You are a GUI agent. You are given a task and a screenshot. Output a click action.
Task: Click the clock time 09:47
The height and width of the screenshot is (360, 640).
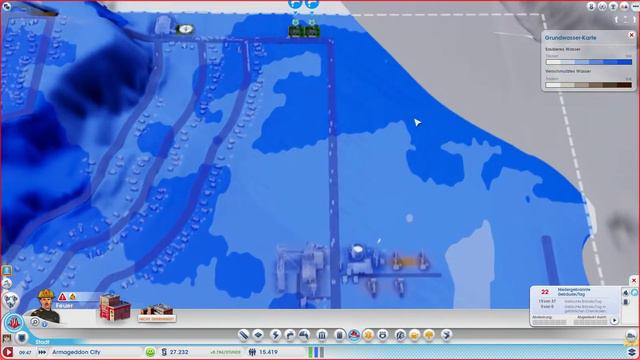click(x=25, y=352)
